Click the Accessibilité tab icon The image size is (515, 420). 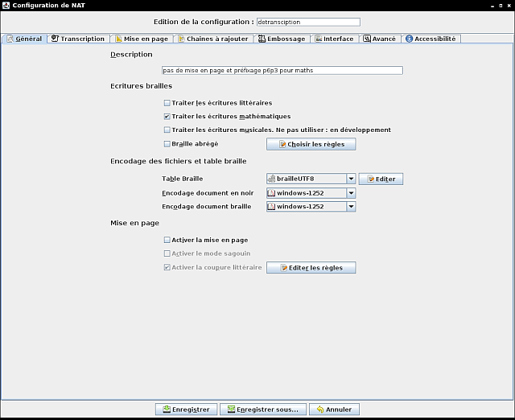tap(409, 39)
